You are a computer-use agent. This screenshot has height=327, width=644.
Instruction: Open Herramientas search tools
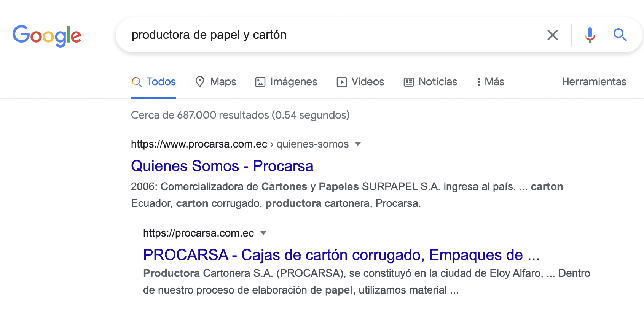pos(594,82)
